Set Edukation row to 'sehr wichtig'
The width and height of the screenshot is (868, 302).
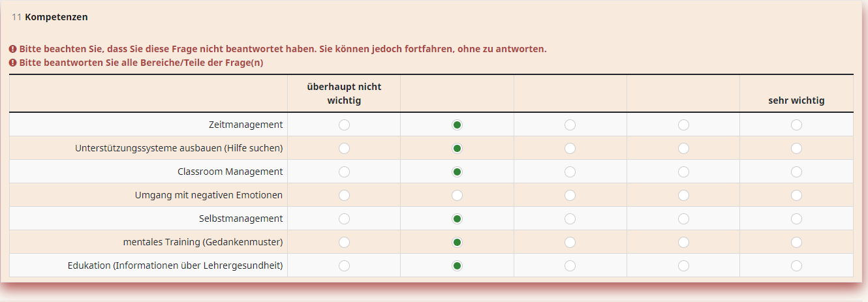point(796,265)
